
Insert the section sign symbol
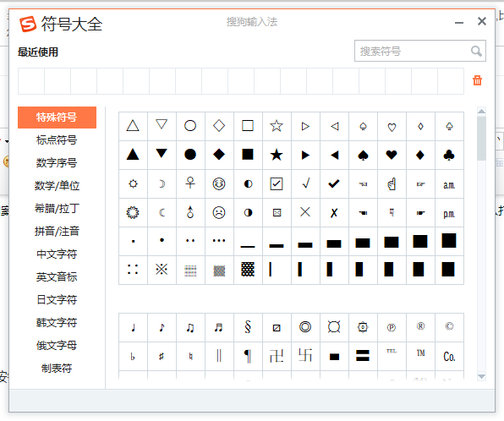248,327
